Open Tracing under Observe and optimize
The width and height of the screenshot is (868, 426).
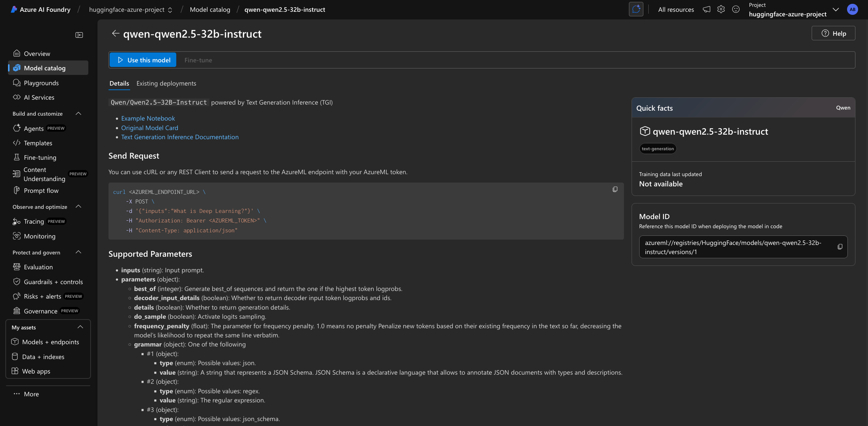pos(34,221)
